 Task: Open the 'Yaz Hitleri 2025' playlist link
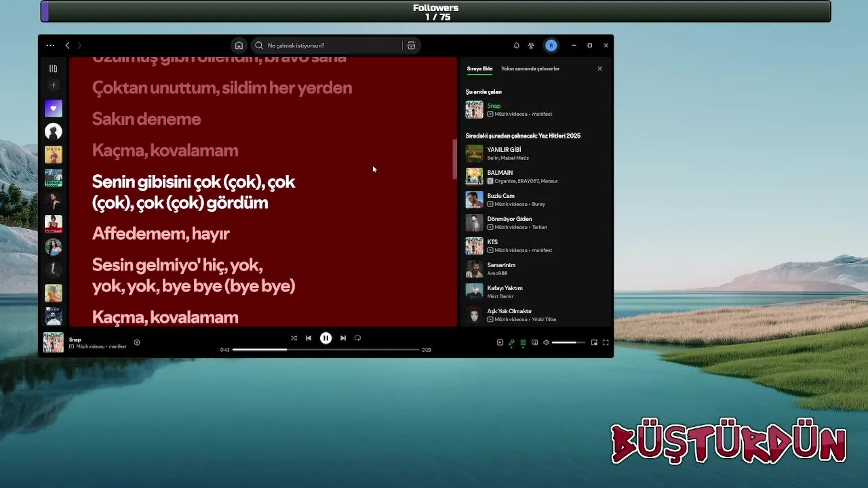tap(559, 136)
